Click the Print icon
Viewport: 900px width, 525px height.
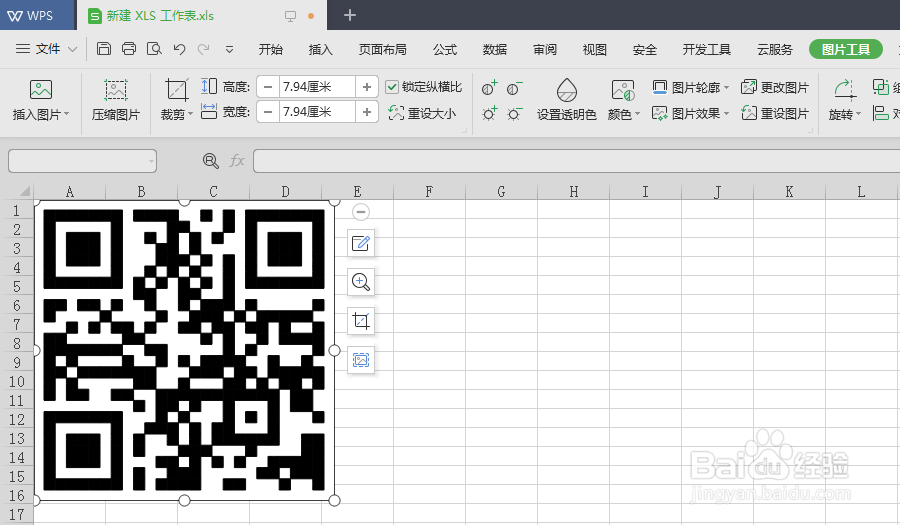[x=129, y=49]
